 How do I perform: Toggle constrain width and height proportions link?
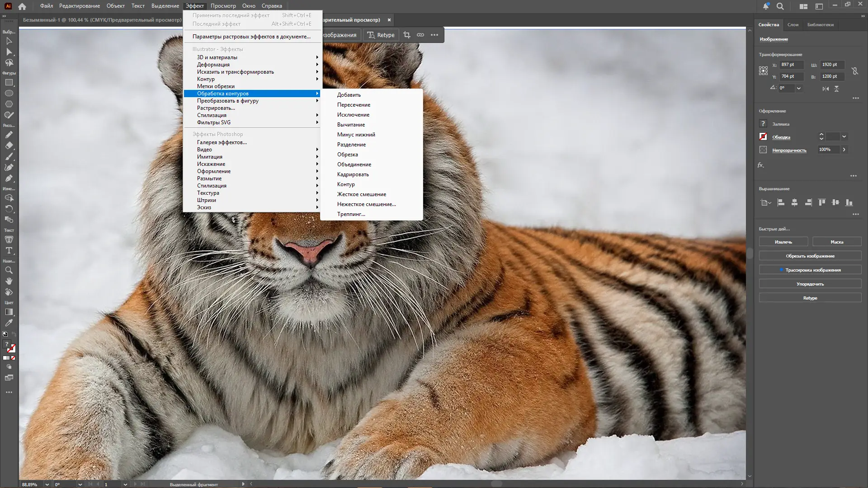pyautogui.click(x=854, y=71)
